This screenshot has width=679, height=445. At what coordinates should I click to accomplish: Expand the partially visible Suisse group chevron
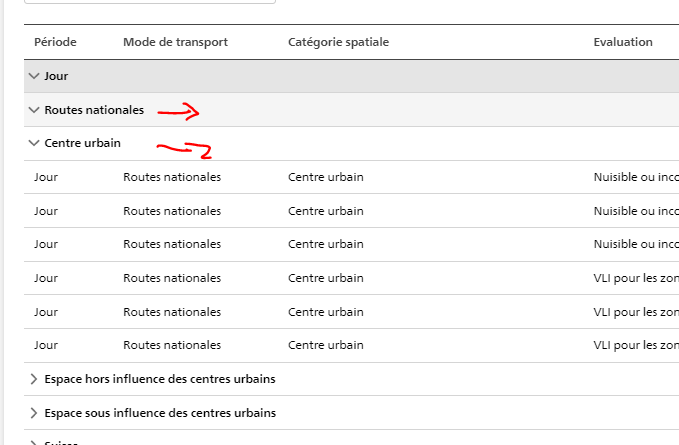pyautogui.click(x=34, y=442)
